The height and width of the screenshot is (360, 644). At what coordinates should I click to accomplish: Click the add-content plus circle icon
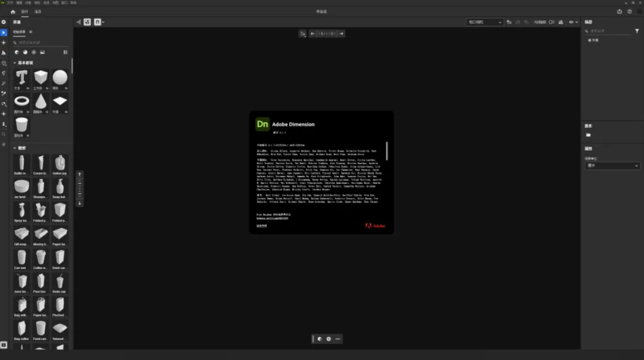[x=4, y=22]
